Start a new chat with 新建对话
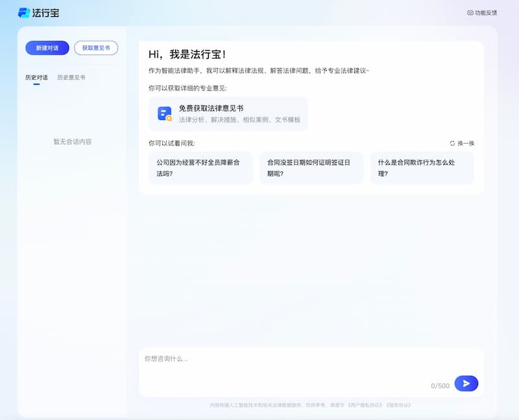 click(47, 48)
